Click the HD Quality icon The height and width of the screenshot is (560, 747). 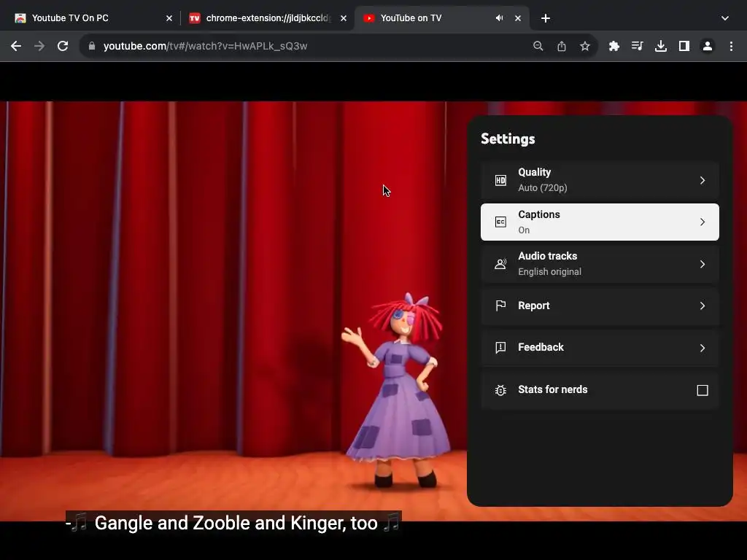[x=500, y=181]
